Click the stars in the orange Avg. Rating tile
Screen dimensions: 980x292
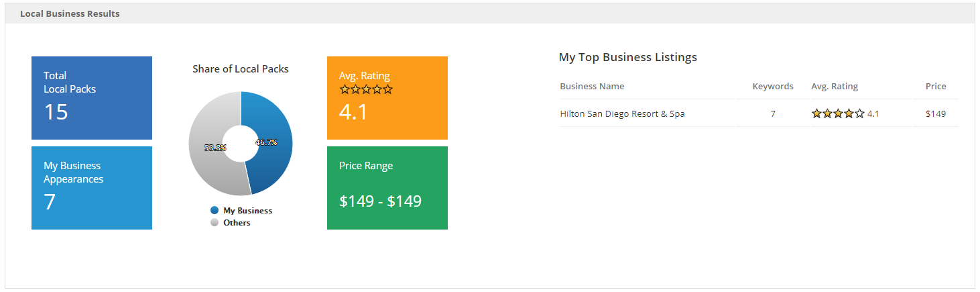[366, 89]
